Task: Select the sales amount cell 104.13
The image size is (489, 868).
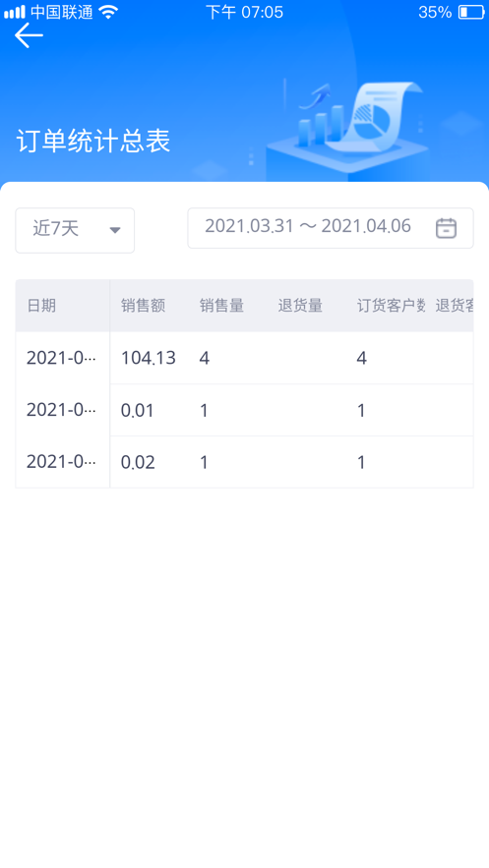Action: click(149, 358)
